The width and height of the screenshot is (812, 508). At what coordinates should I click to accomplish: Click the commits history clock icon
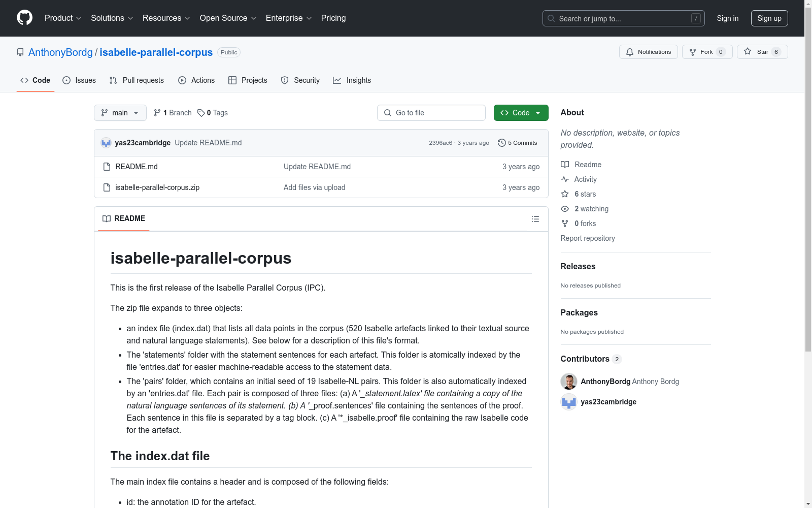pos(502,143)
